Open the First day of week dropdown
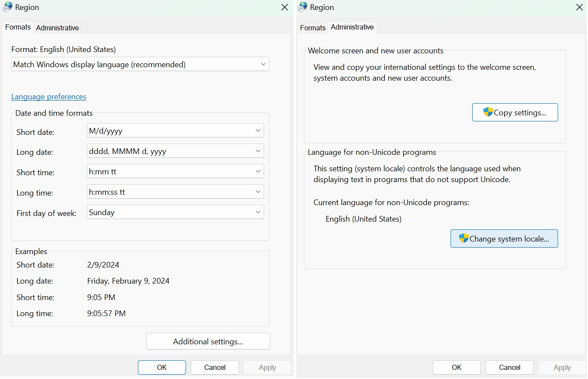Image resolution: width=588 pixels, height=379 pixels. click(x=176, y=212)
